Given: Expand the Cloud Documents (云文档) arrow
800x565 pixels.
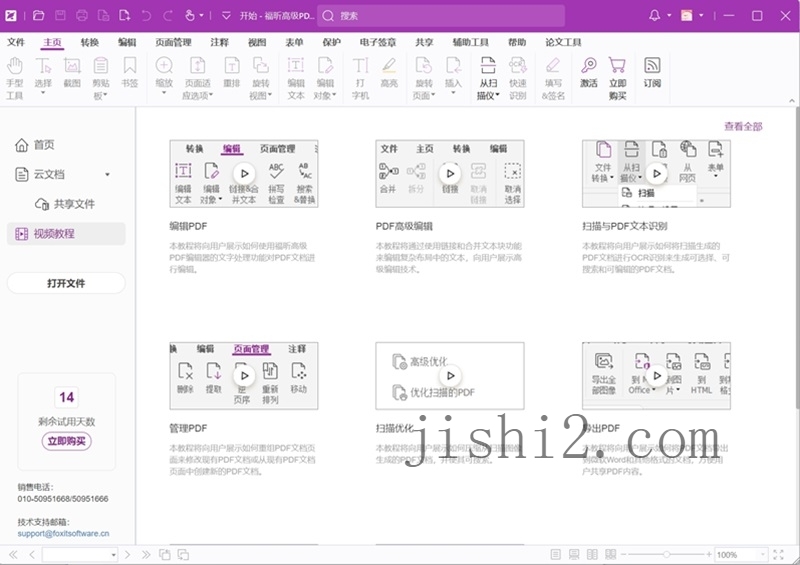Looking at the screenshot, I should point(107,175).
